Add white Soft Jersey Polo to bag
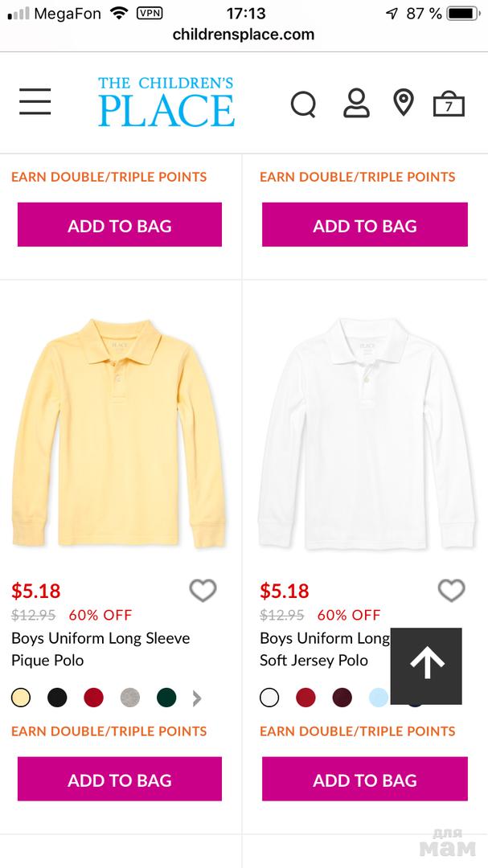This screenshot has width=488, height=868. 364,779
